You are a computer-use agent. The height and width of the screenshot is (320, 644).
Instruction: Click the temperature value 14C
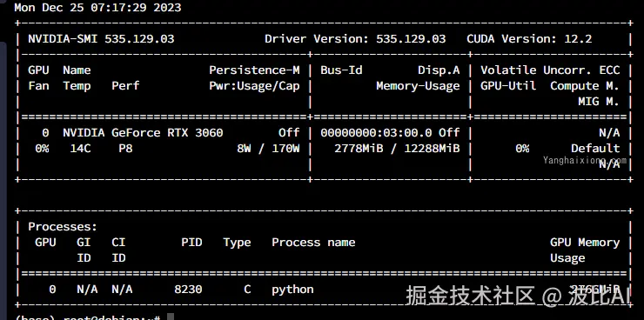[x=80, y=148]
